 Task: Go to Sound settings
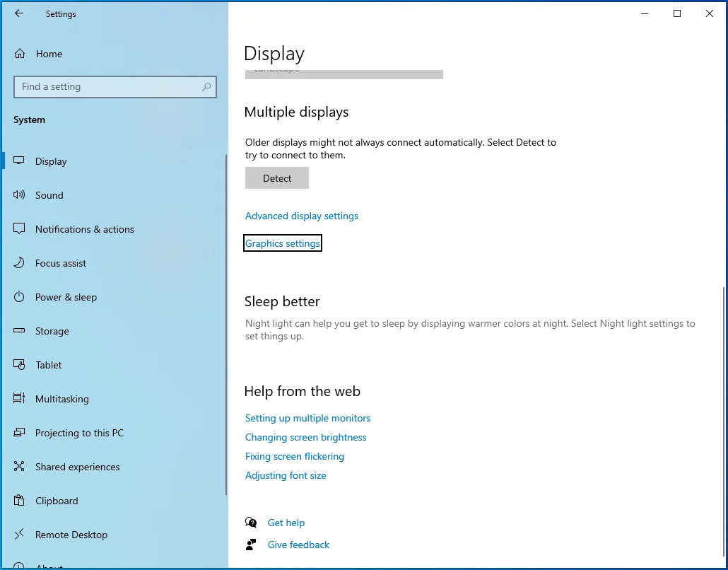pyautogui.click(x=114, y=195)
